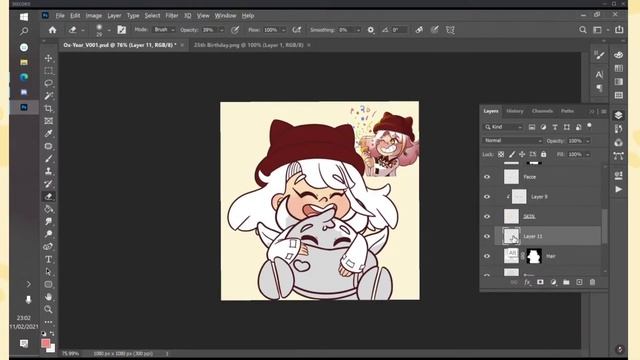Toggle lock all padlock in Layers panel
This screenshot has width=640, height=360.
[x=543, y=154]
